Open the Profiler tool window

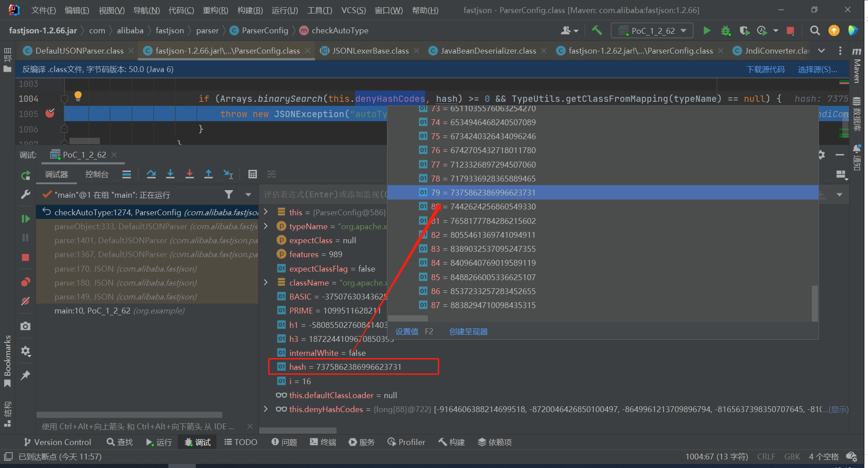pyautogui.click(x=406, y=442)
